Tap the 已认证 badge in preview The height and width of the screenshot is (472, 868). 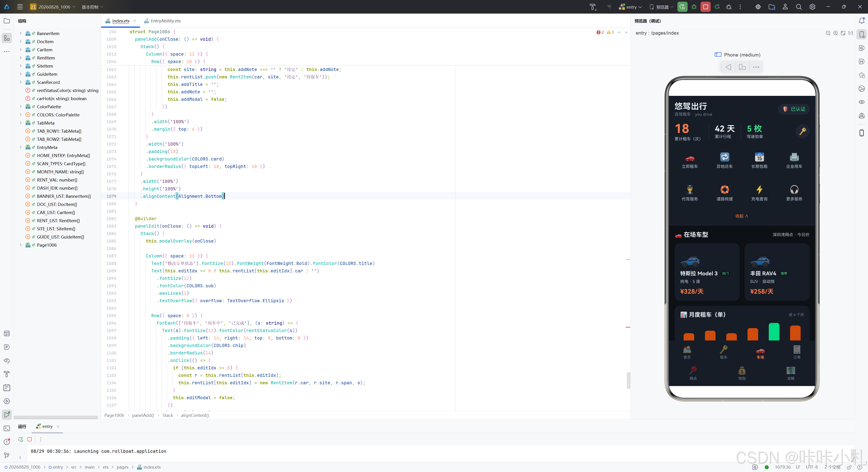794,109
